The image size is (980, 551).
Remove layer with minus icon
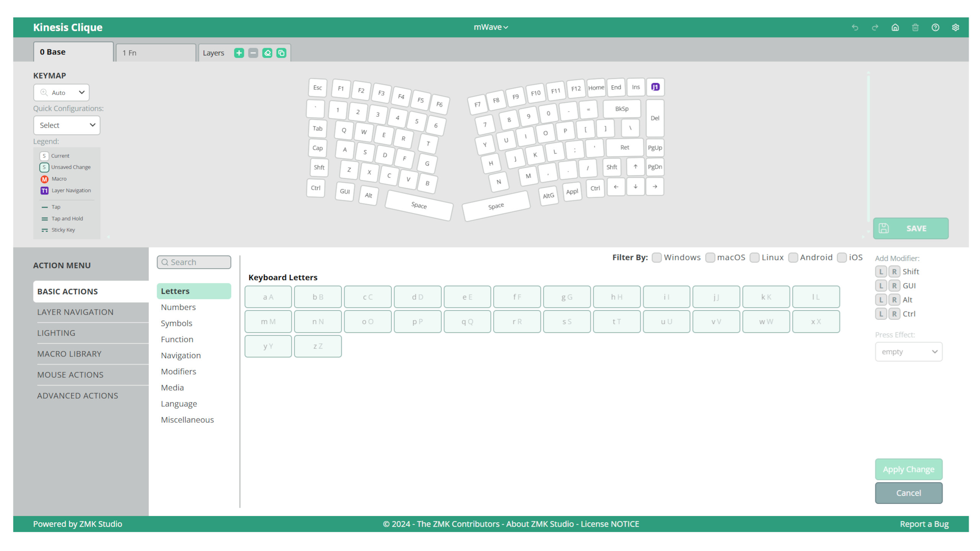[253, 53]
